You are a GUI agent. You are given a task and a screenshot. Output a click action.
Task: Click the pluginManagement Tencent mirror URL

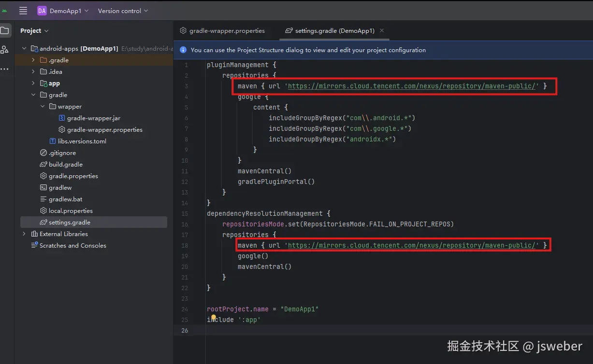coord(413,86)
